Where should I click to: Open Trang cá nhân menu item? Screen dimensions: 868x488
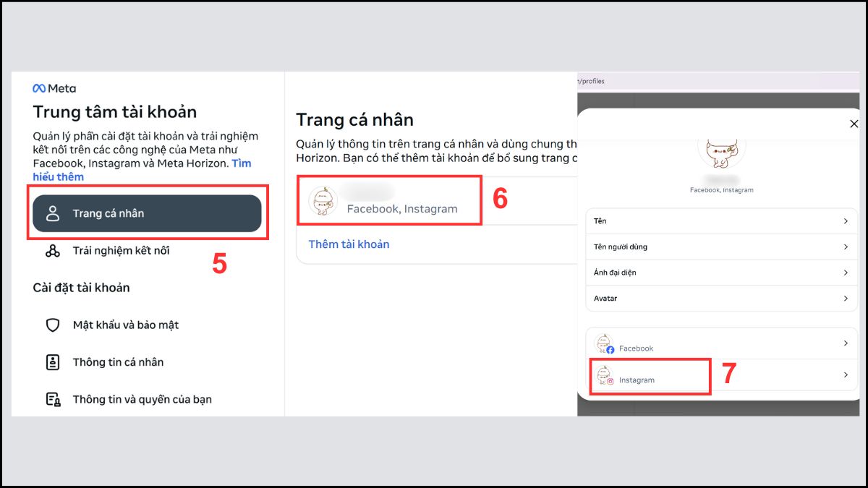tap(147, 213)
